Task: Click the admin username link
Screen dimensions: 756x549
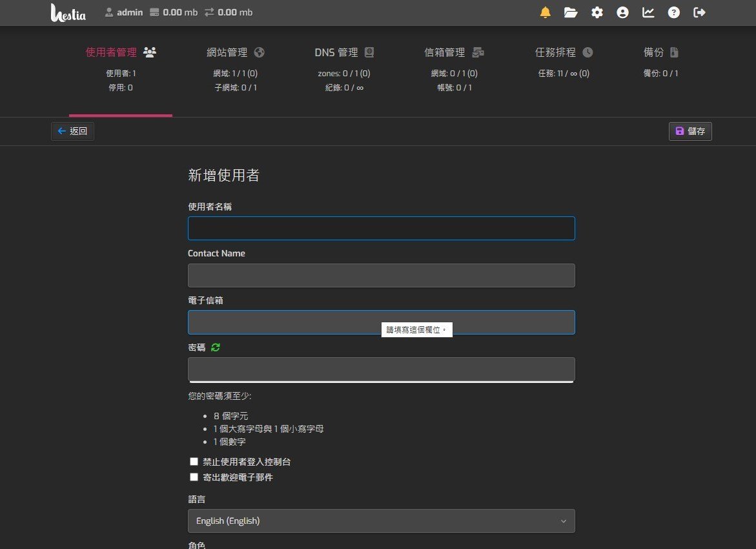Action: tap(130, 12)
